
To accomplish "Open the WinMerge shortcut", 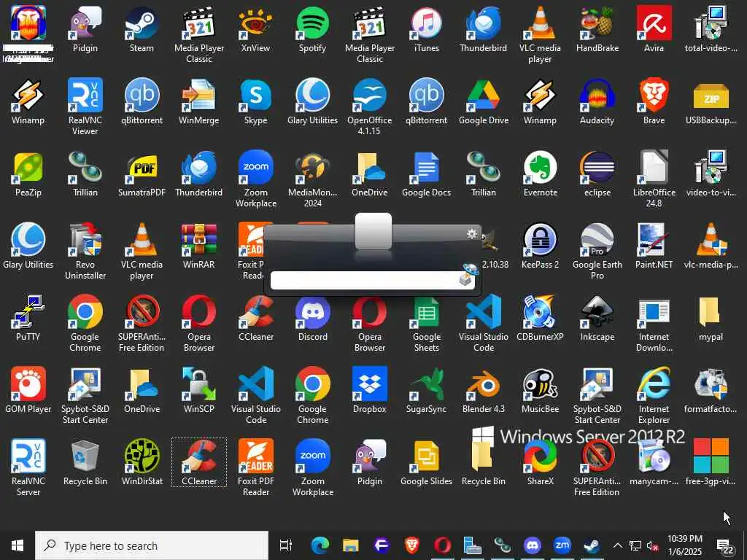I will pos(198,102).
